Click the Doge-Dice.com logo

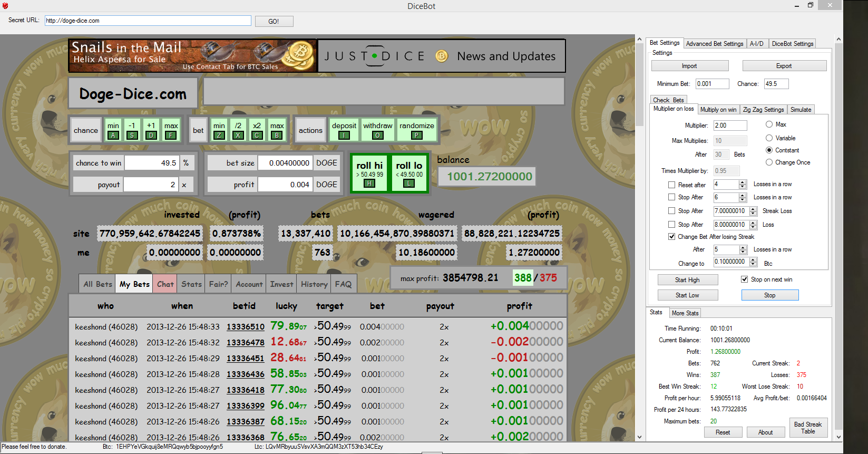133,94
